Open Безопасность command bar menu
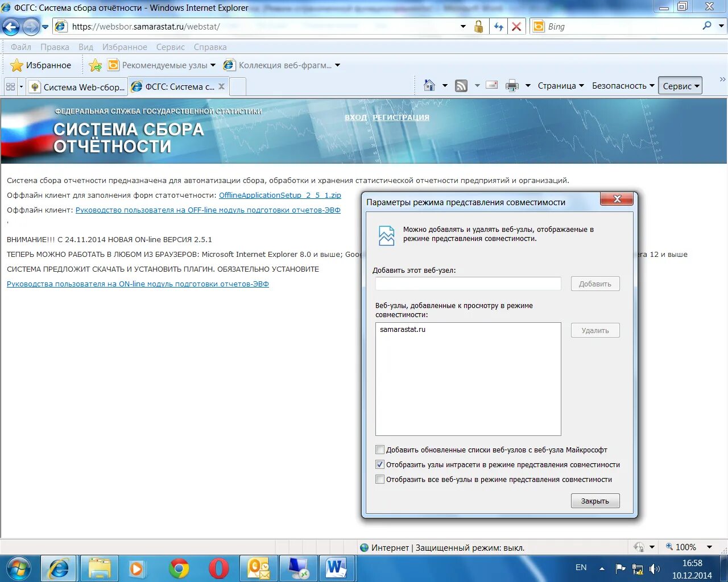 pyautogui.click(x=623, y=86)
